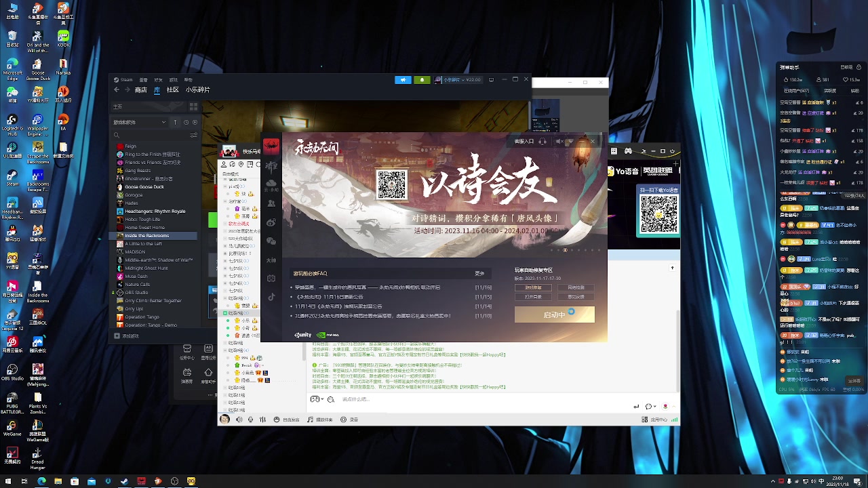Click the Steam announcements megaphone button
The width and height of the screenshot is (868, 488).
pos(403,79)
